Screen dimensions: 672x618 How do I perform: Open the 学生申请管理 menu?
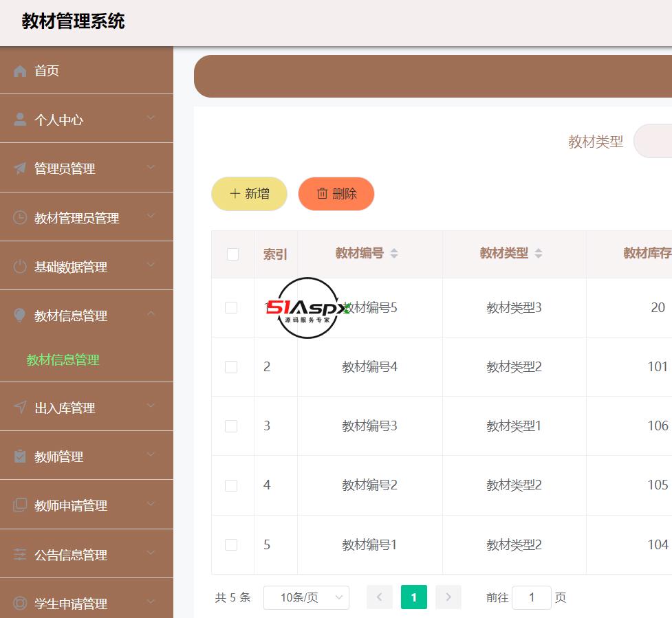87,599
